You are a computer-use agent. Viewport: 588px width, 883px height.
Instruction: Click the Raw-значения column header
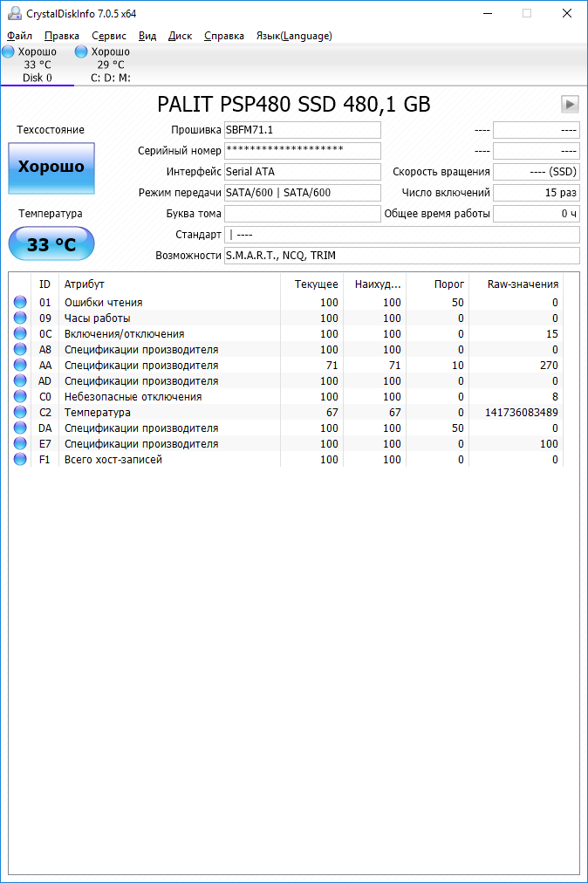coord(516,284)
